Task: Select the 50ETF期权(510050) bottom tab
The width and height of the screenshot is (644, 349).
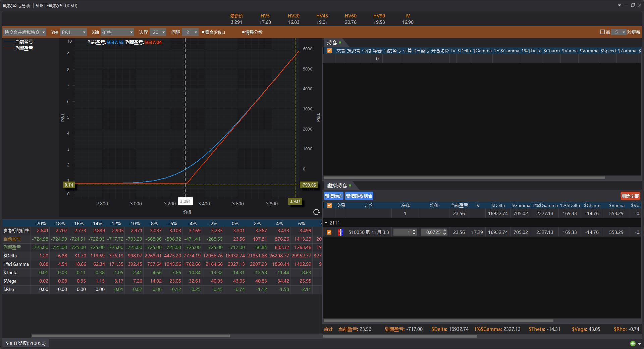Action: [x=25, y=343]
